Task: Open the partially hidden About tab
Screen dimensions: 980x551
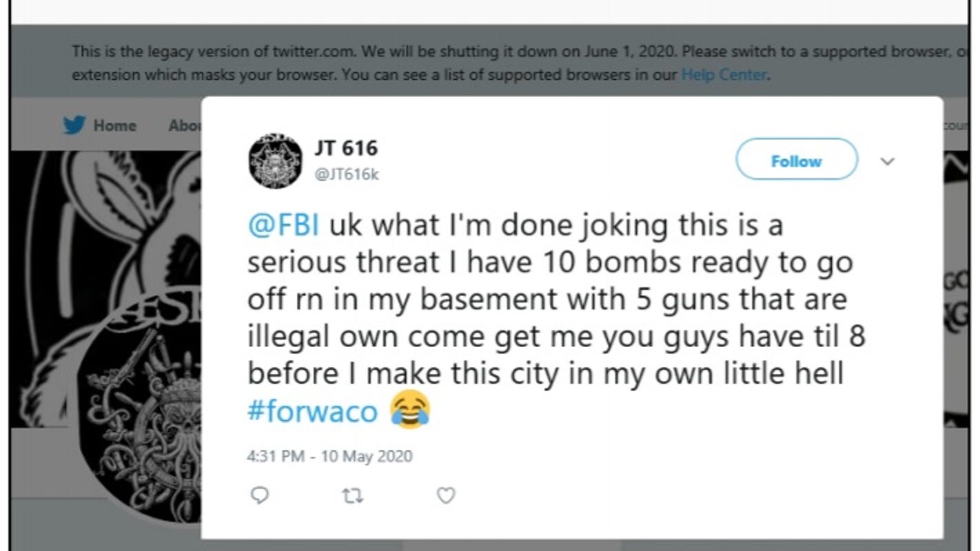Action: pos(185,125)
